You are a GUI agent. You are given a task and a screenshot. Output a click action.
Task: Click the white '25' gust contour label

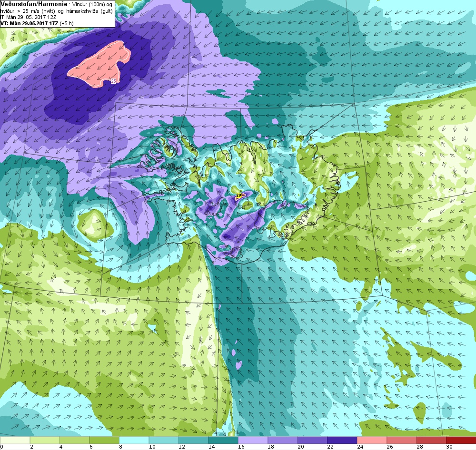point(114,81)
